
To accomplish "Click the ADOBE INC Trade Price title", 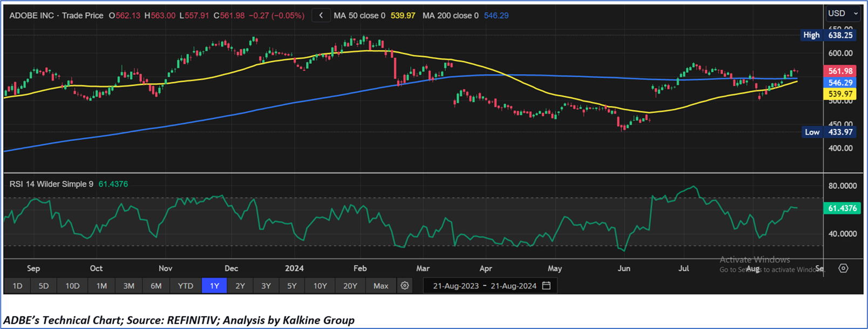I will point(56,16).
